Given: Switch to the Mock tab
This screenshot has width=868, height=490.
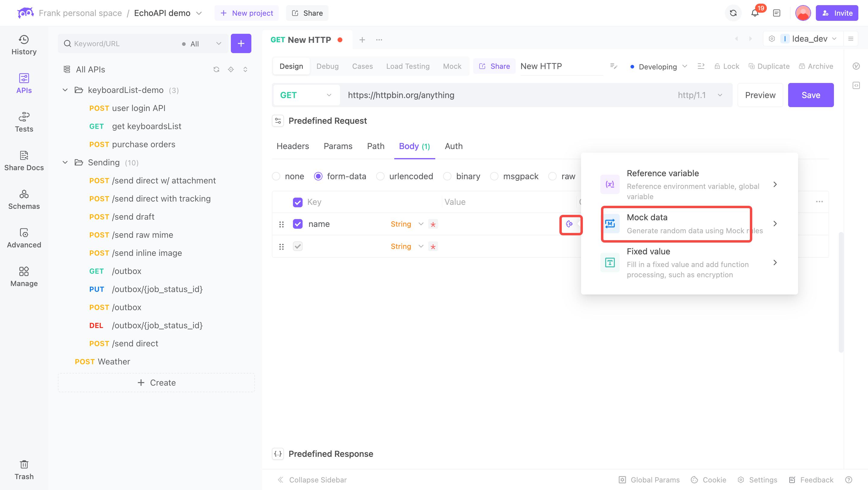Looking at the screenshot, I should pyautogui.click(x=451, y=66).
